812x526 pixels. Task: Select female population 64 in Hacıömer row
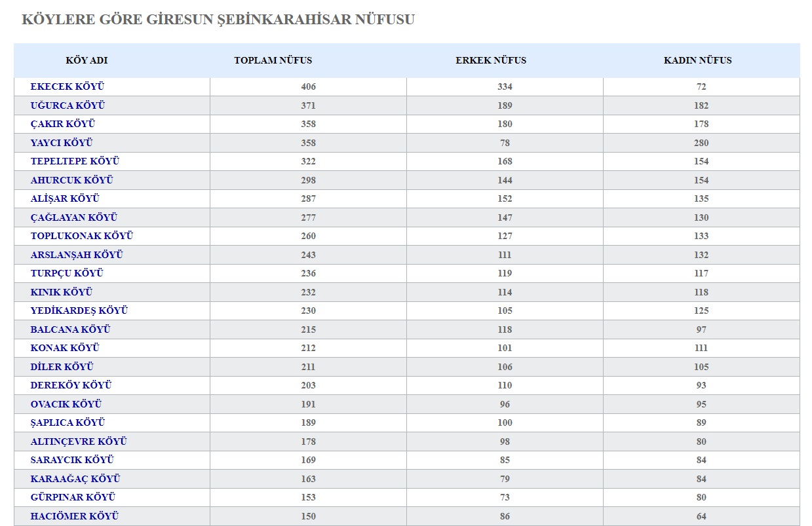pyautogui.click(x=702, y=516)
